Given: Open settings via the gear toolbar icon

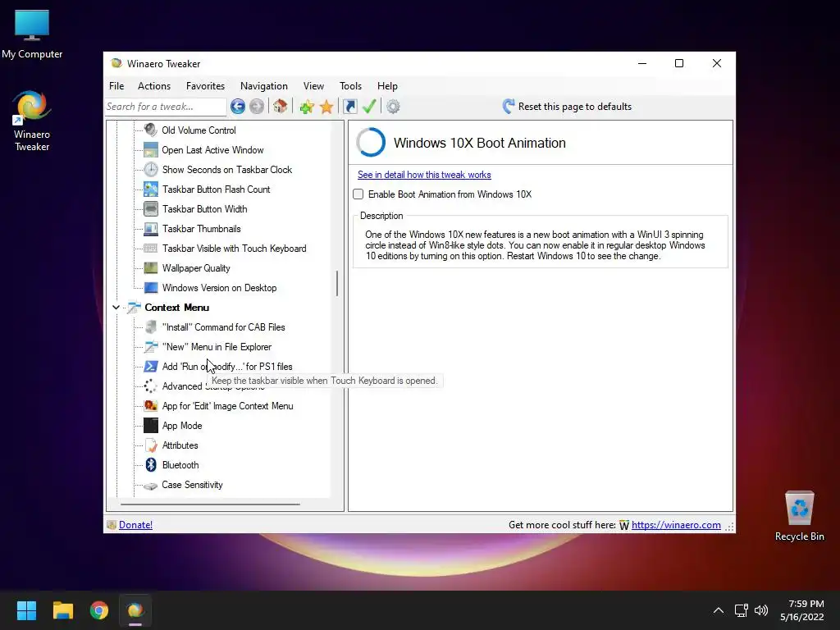Looking at the screenshot, I should click(393, 107).
